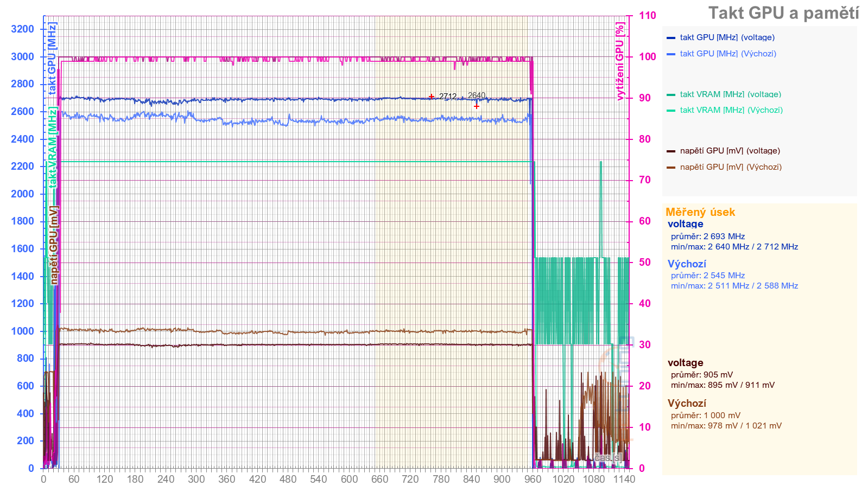Click the 120 tick on the time axis
868x486 pixels.
[105, 479]
